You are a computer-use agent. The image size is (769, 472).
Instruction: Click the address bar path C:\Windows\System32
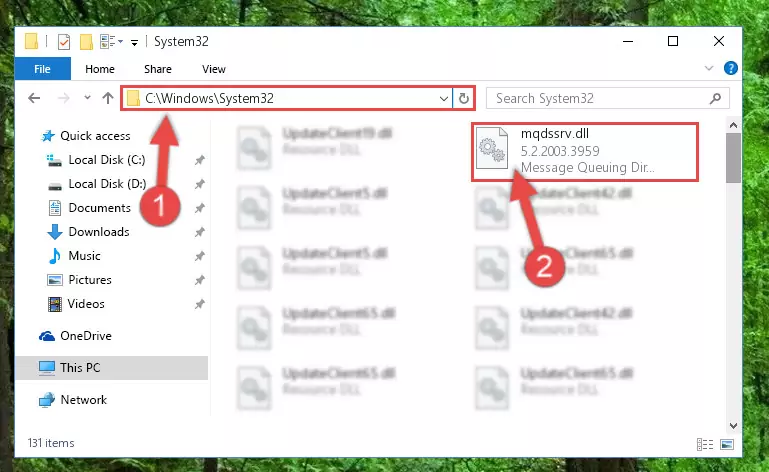click(x=209, y=99)
